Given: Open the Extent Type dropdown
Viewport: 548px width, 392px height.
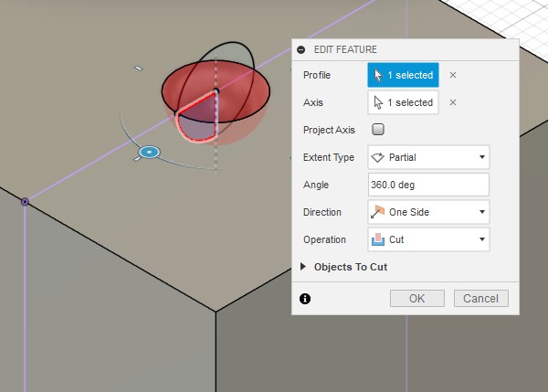Looking at the screenshot, I should point(428,157).
